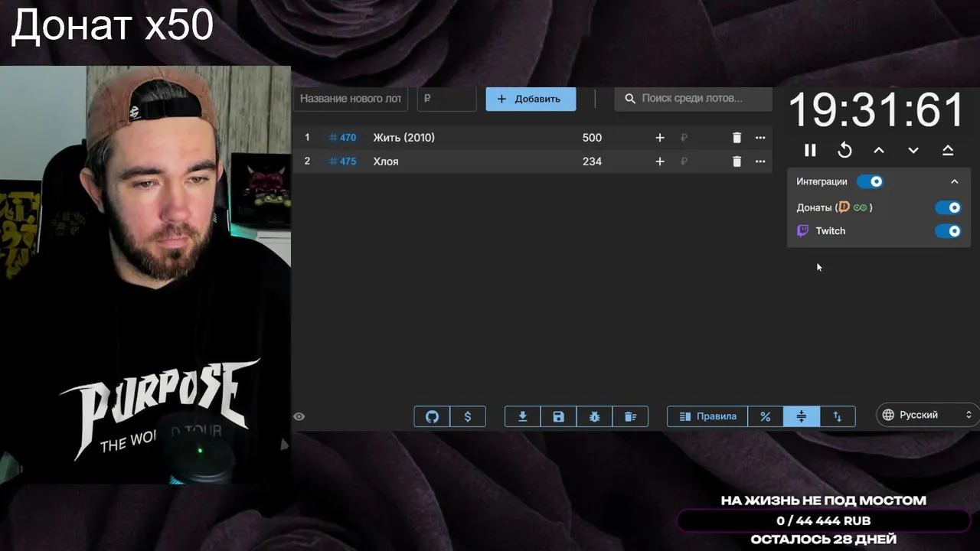The height and width of the screenshot is (551, 980).
Task: Focus the Название нового лота input field
Action: click(x=351, y=99)
